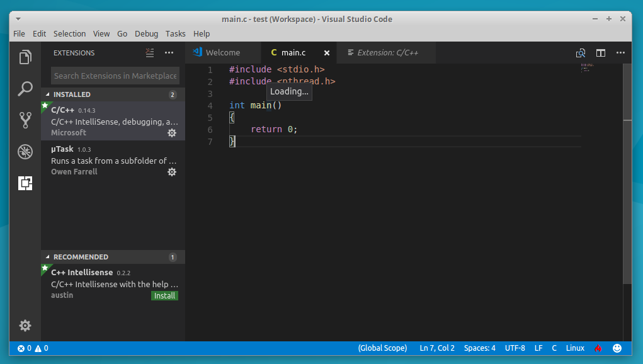Open the Edit menu
This screenshot has width=643, height=364.
click(x=40, y=33)
